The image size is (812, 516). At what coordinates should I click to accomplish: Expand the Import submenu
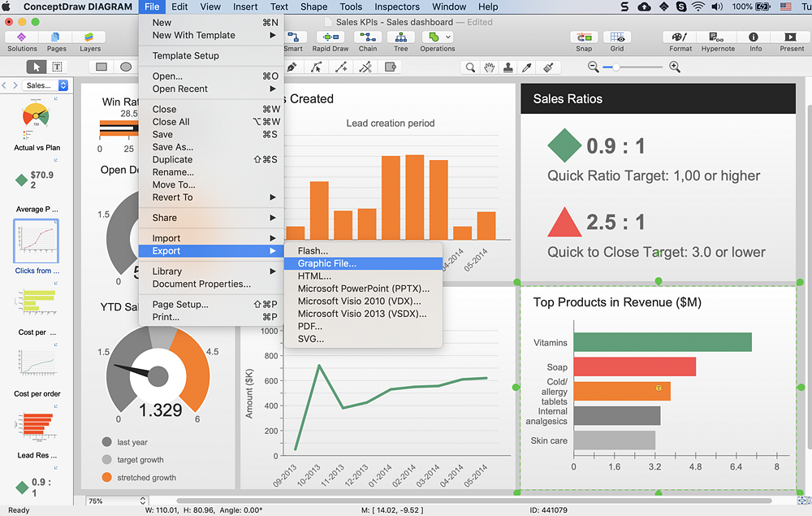(x=211, y=238)
